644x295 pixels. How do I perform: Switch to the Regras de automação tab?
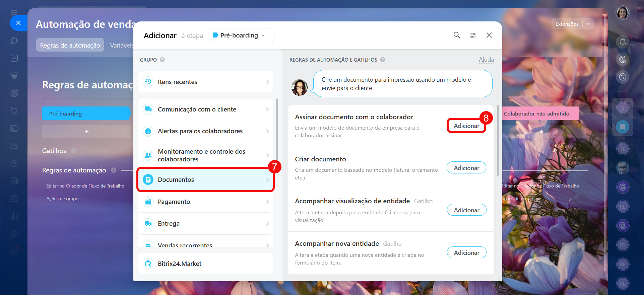[x=70, y=45]
